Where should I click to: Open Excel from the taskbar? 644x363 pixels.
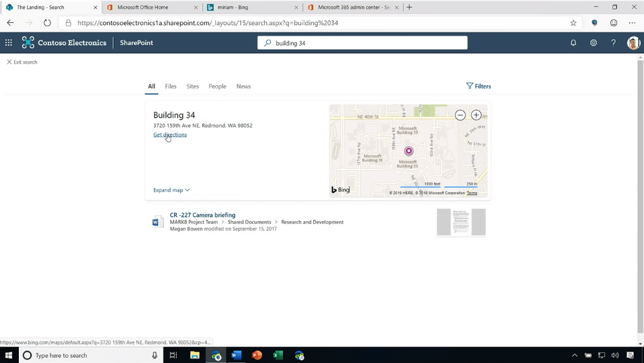tap(278, 355)
